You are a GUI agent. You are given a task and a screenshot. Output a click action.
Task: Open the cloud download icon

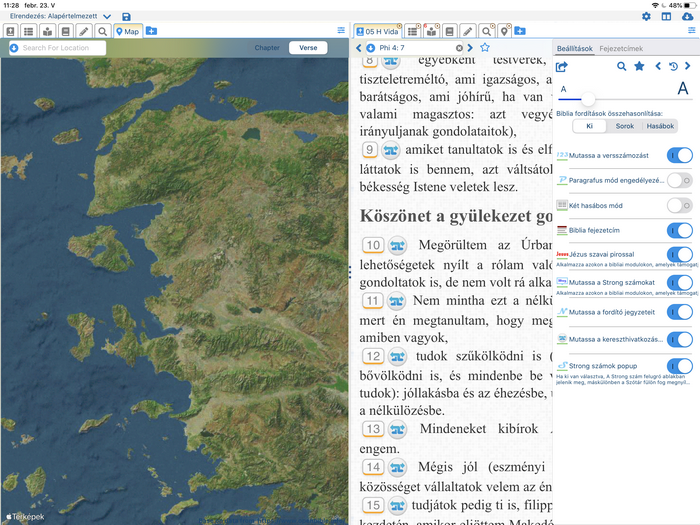688,17
